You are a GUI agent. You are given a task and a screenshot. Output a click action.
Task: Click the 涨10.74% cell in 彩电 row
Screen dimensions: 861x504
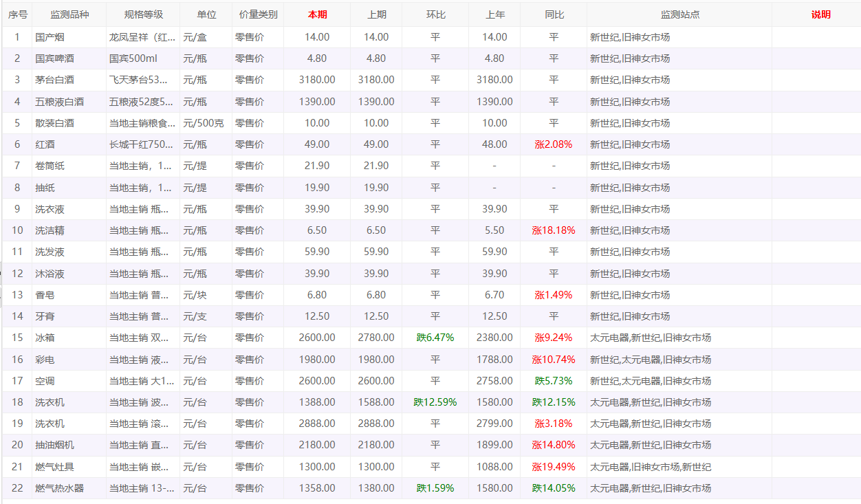554,360
